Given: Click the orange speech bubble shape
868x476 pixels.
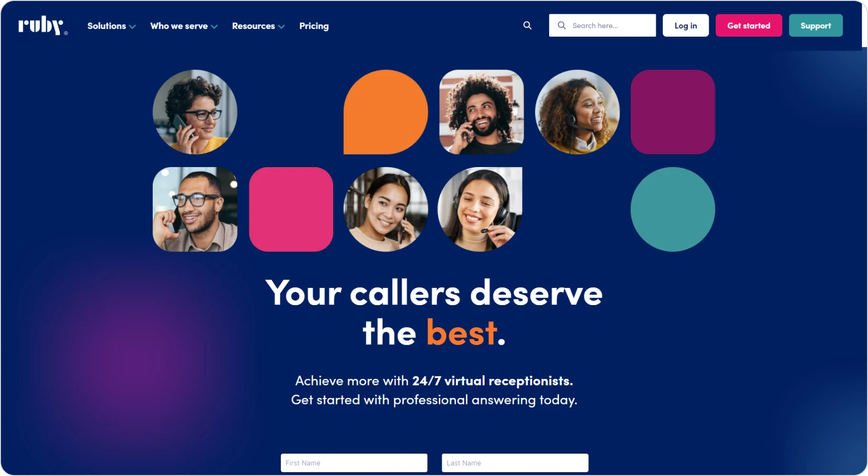Looking at the screenshot, I should pyautogui.click(x=385, y=112).
